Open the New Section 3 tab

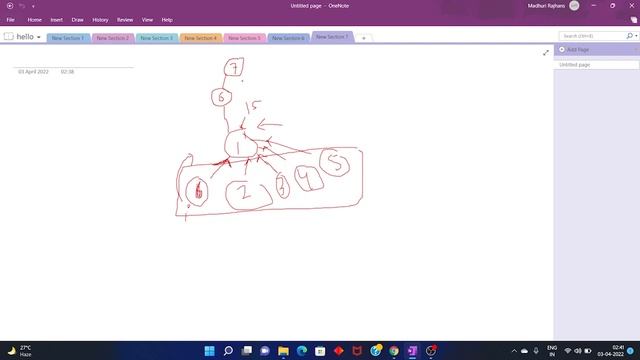click(157, 38)
